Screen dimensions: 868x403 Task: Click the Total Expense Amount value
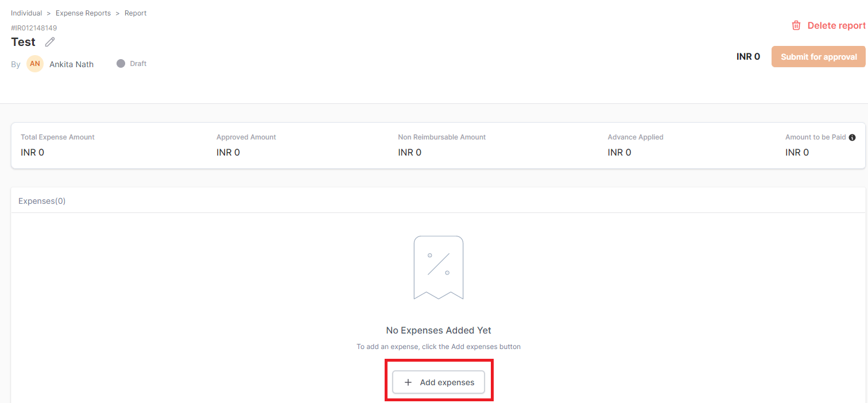click(32, 152)
